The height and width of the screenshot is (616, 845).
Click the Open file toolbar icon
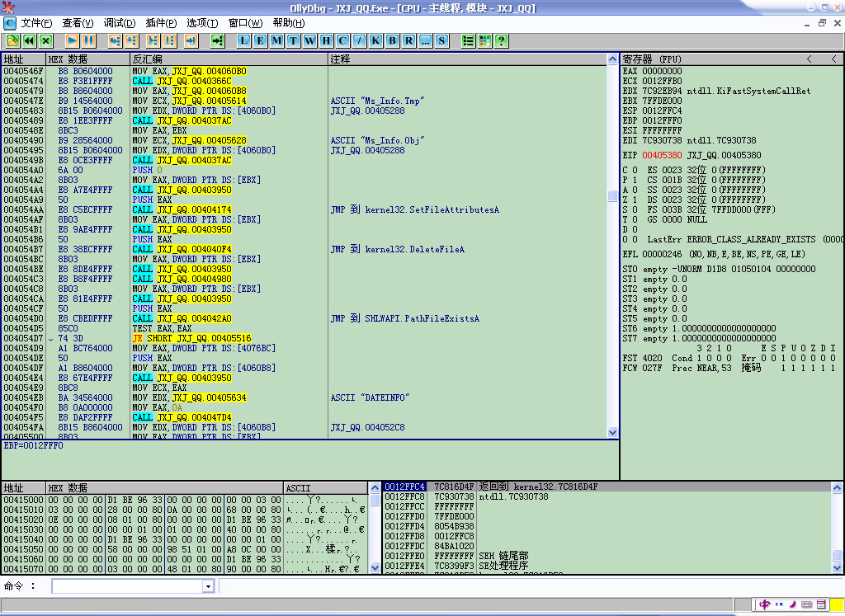(x=12, y=40)
